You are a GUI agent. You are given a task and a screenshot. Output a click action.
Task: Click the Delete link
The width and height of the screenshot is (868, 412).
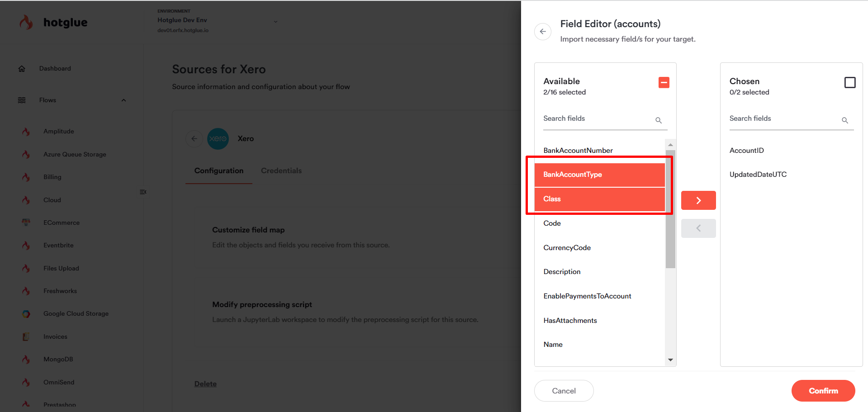pyautogui.click(x=205, y=384)
